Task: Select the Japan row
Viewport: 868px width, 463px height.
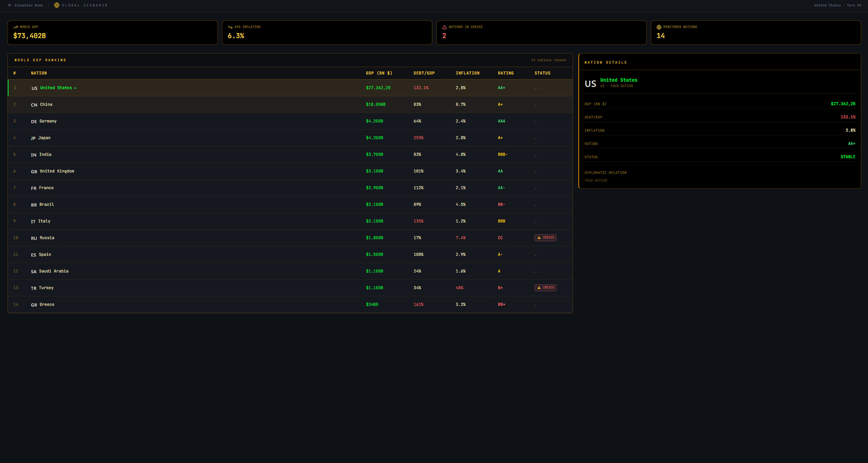Action: click(290, 138)
